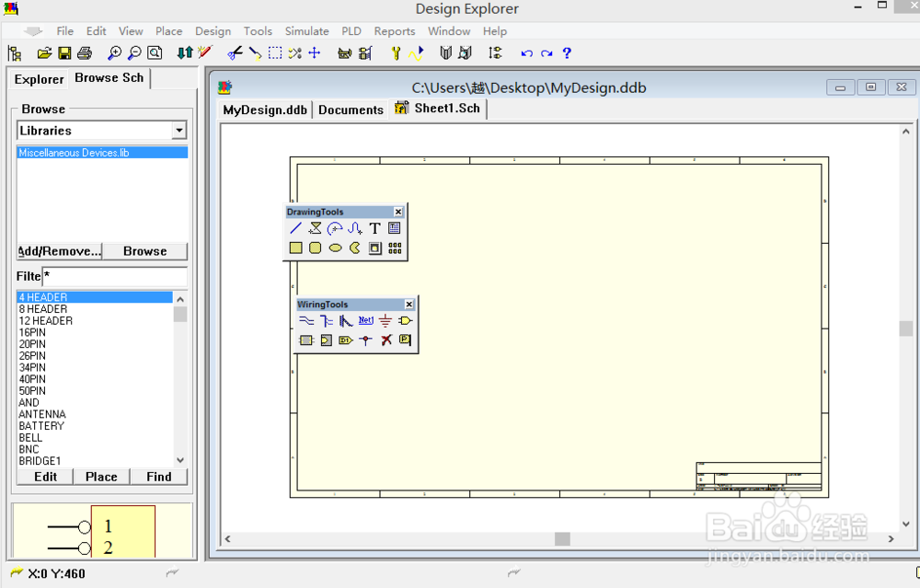
Task: Select the Rounded Rectangle tool
Action: click(315, 248)
